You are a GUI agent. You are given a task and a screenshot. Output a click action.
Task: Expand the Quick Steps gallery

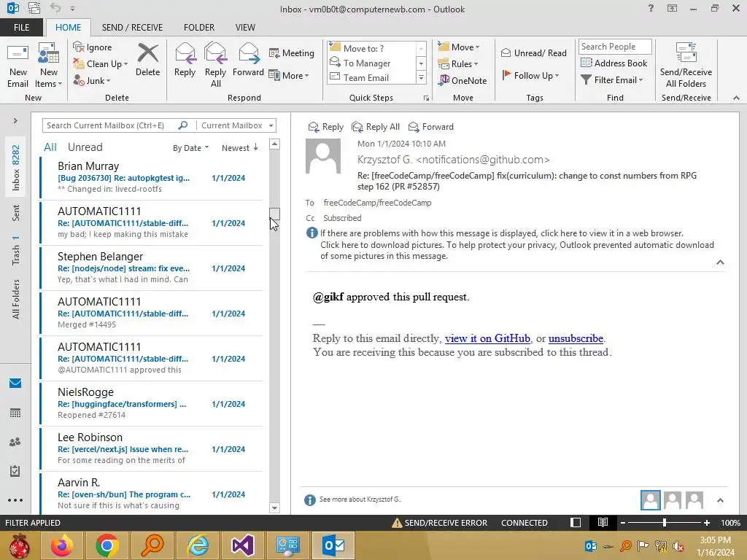coord(421,77)
